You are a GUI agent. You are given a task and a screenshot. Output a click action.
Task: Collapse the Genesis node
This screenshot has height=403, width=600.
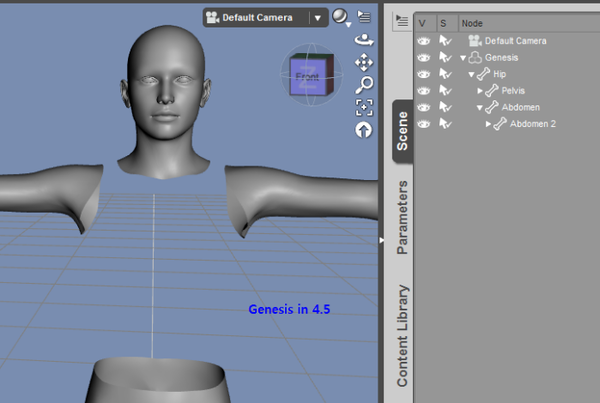tap(463, 58)
